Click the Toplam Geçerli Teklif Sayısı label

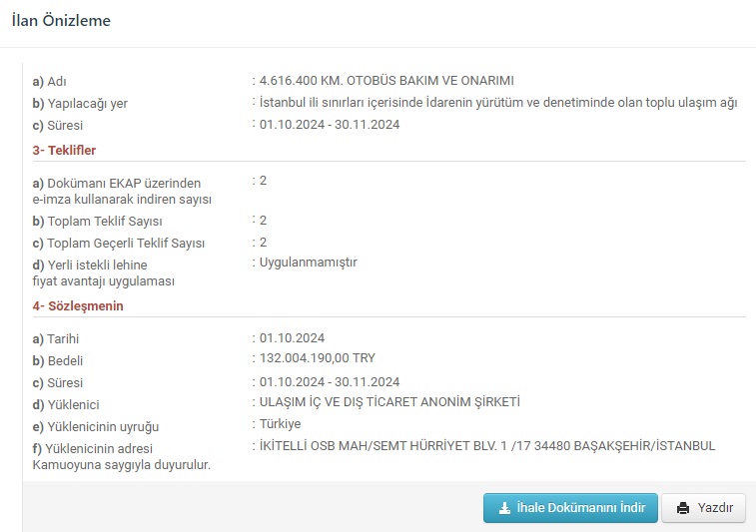point(119,243)
